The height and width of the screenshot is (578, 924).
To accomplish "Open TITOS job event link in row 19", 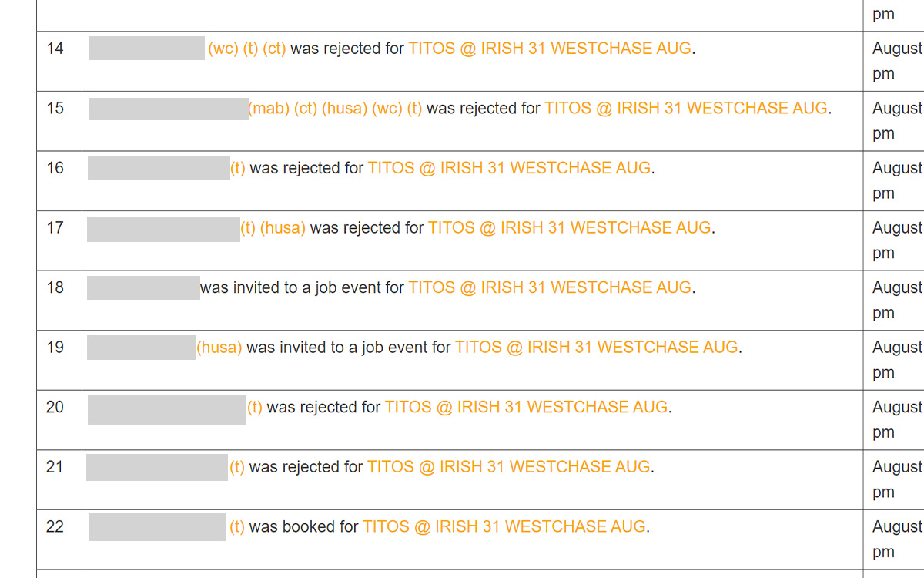I will (597, 348).
